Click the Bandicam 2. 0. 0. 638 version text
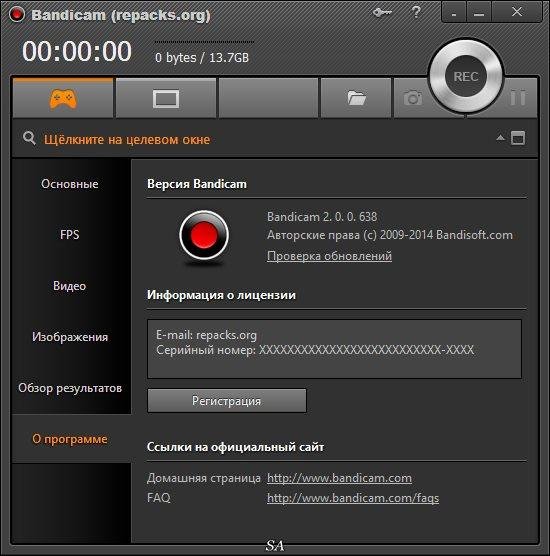Screen dimensions: 550x556 coord(322,217)
